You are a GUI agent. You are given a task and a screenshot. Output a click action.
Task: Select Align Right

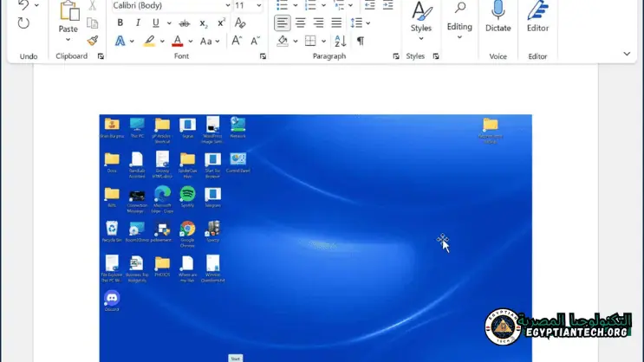[x=318, y=23]
